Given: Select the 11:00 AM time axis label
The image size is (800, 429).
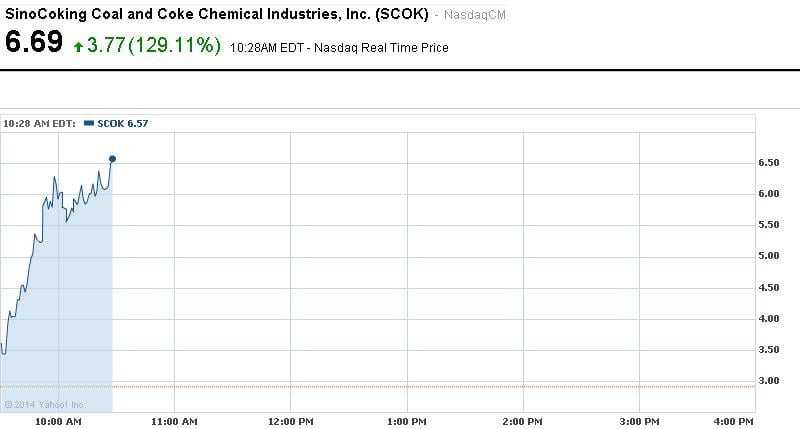Looking at the screenshot, I should [x=173, y=423].
